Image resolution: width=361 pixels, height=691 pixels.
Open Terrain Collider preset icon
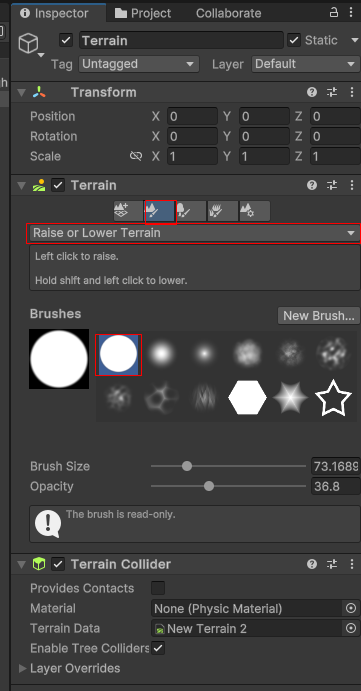[331, 564]
